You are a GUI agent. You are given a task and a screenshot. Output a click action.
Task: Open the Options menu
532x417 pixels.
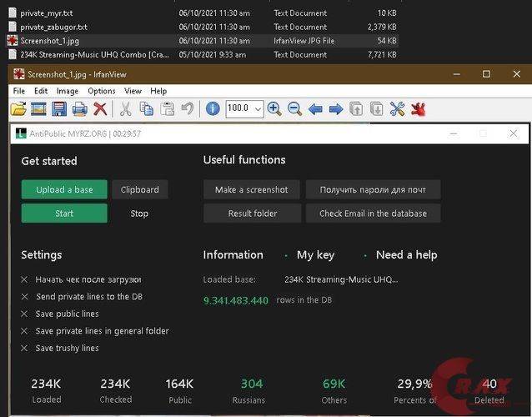tap(102, 91)
